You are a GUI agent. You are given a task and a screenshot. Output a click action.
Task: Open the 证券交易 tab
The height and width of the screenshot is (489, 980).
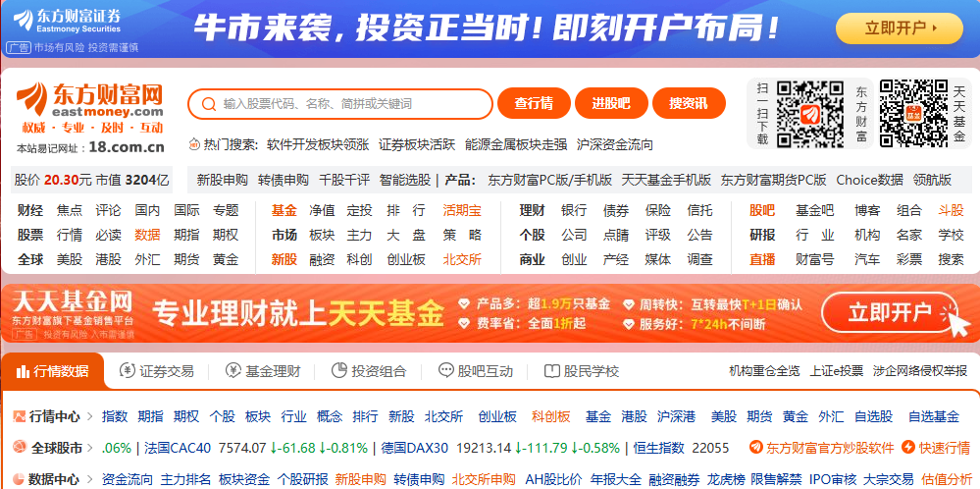(x=157, y=371)
